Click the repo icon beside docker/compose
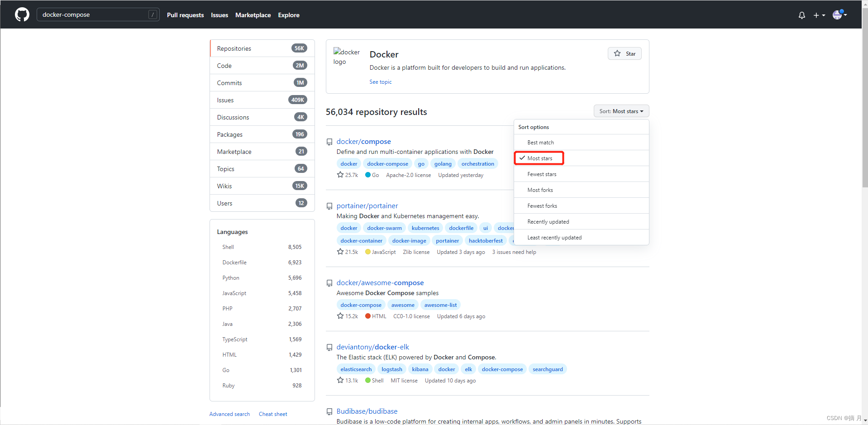Image resolution: width=868 pixels, height=425 pixels. click(x=329, y=142)
